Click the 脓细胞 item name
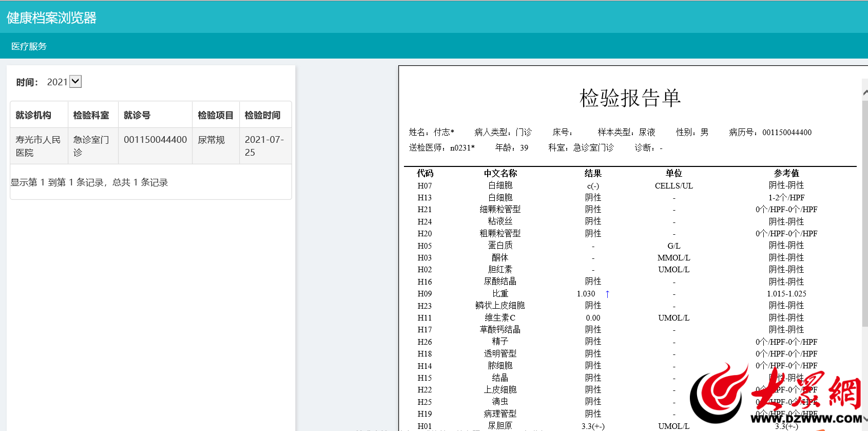 (500, 366)
